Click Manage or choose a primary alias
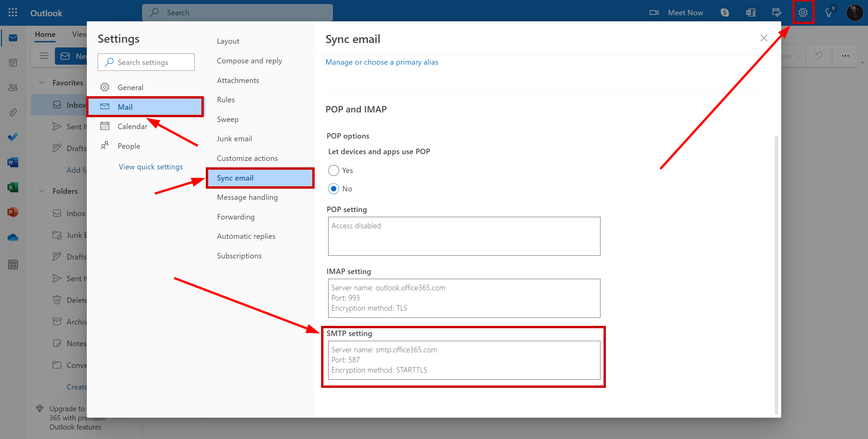The height and width of the screenshot is (439, 868). pos(382,62)
